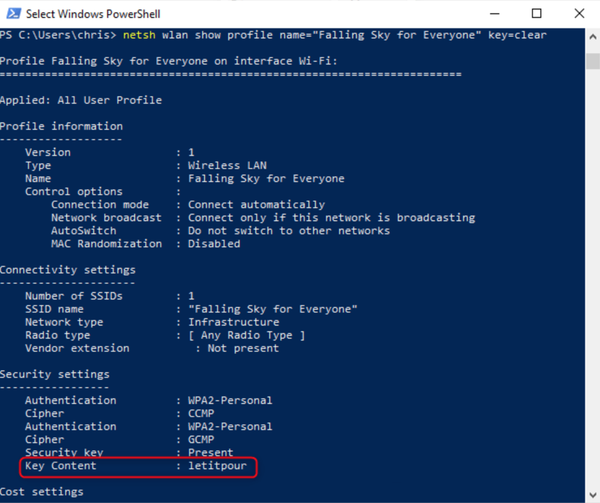600x503 pixels.
Task: Click the vertical scrollbar thumb
Action: coord(590,60)
